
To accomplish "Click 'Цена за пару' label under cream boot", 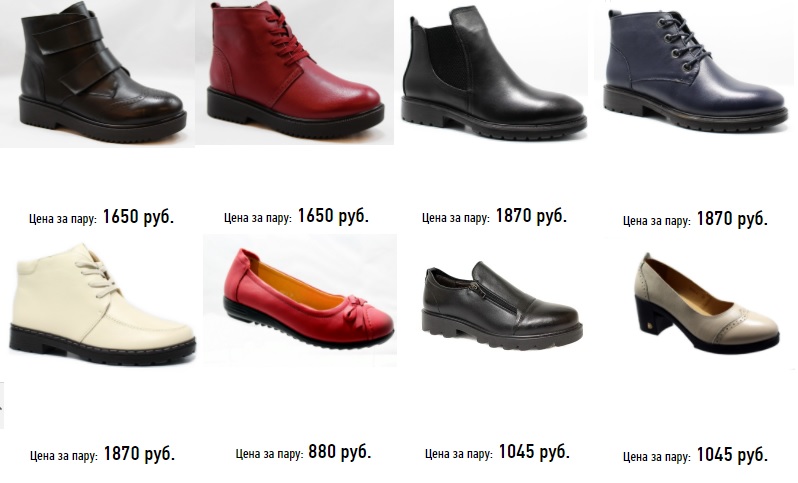I will [64, 456].
